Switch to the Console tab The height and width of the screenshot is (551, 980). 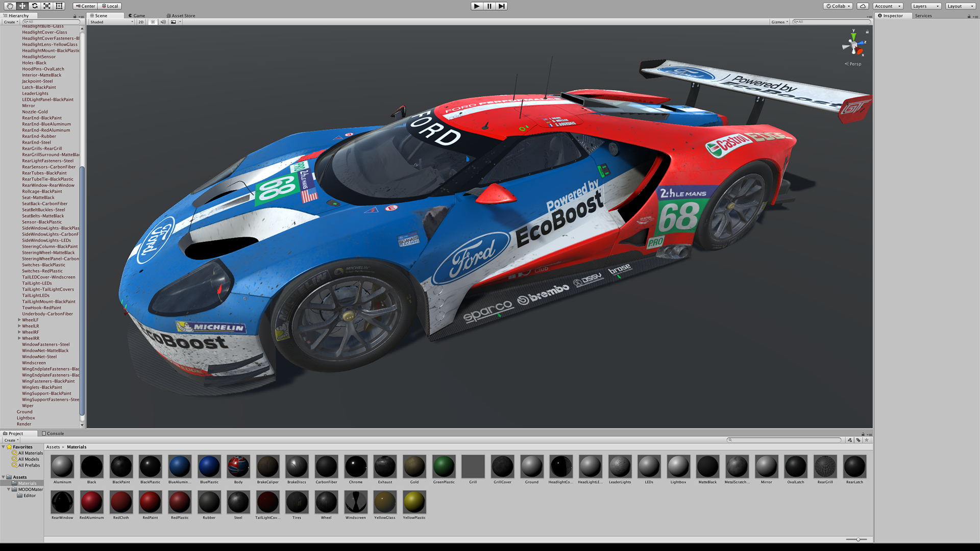point(53,434)
